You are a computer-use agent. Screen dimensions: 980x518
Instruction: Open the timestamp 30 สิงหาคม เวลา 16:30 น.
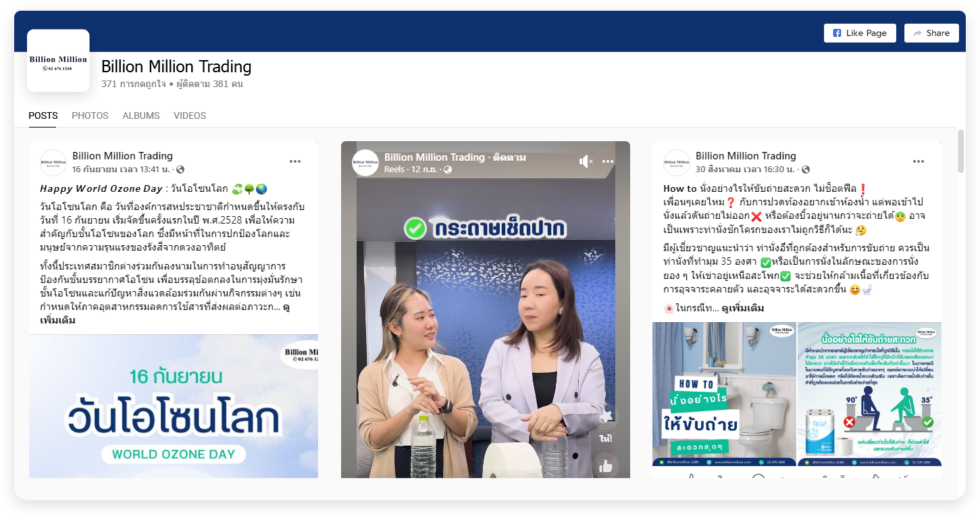746,169
